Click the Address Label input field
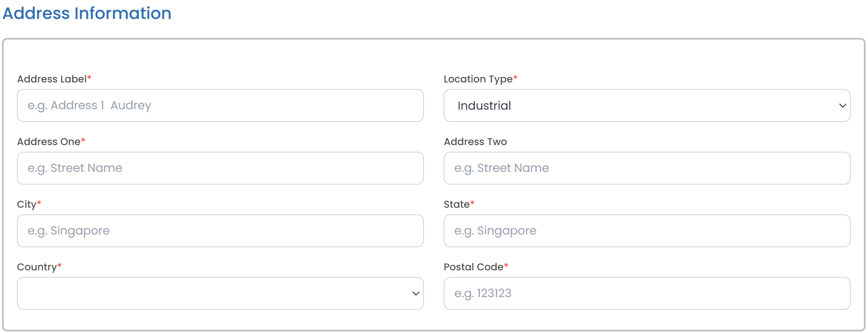 220,106
